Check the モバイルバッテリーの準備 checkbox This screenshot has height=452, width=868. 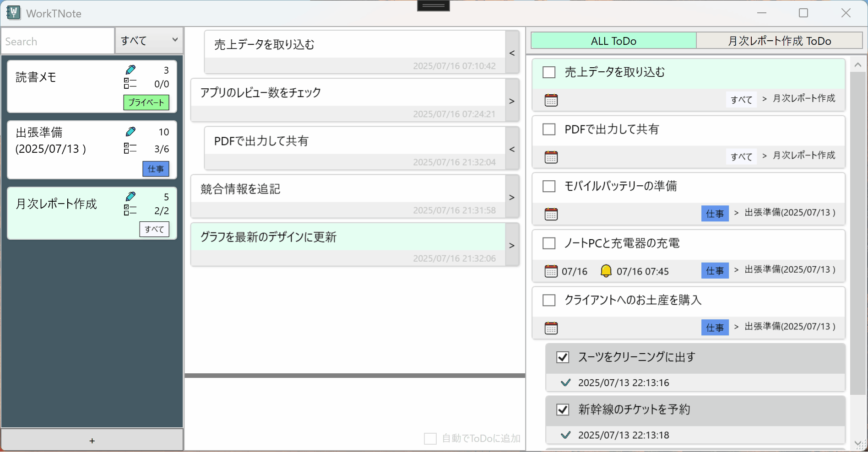(x=549, y=186)
